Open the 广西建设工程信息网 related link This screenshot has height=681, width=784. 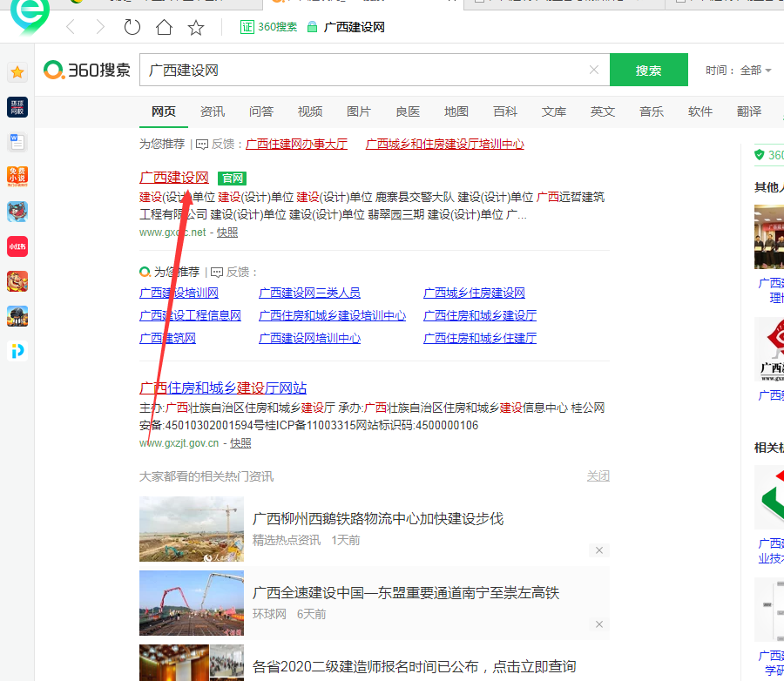coord(191,315)
